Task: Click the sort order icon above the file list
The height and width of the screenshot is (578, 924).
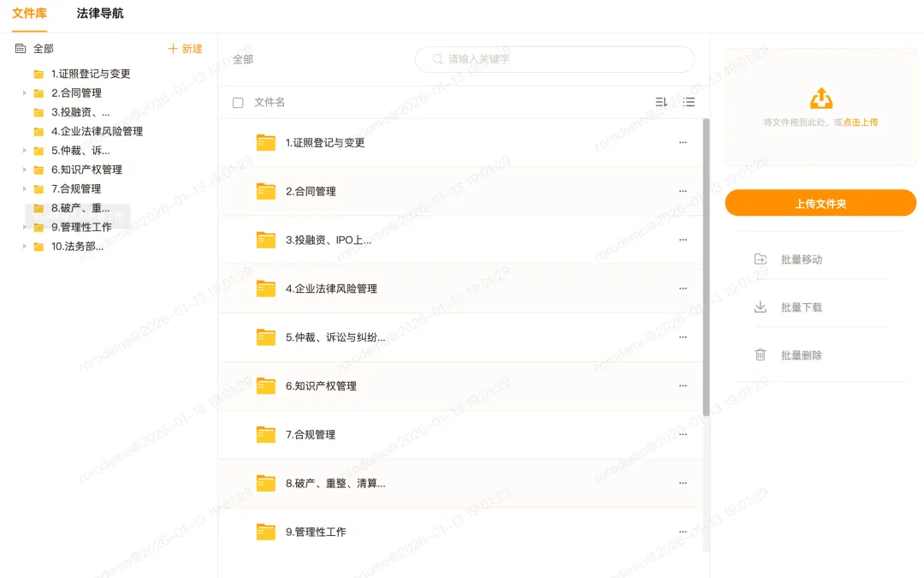Action: point(660,101)
